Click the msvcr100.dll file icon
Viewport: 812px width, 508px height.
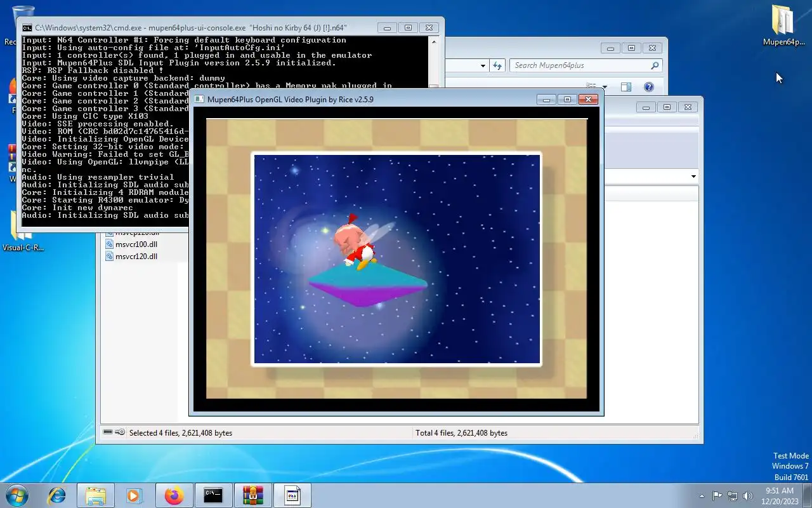(109, 244)
